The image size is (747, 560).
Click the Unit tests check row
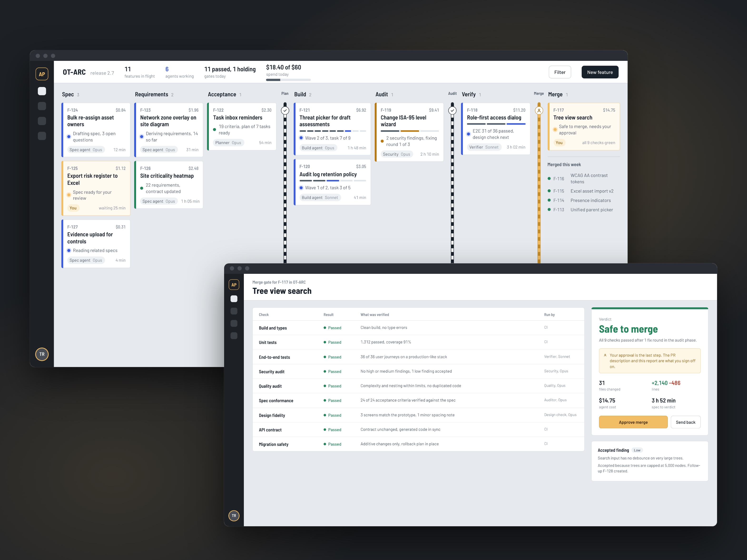(418, 342)
